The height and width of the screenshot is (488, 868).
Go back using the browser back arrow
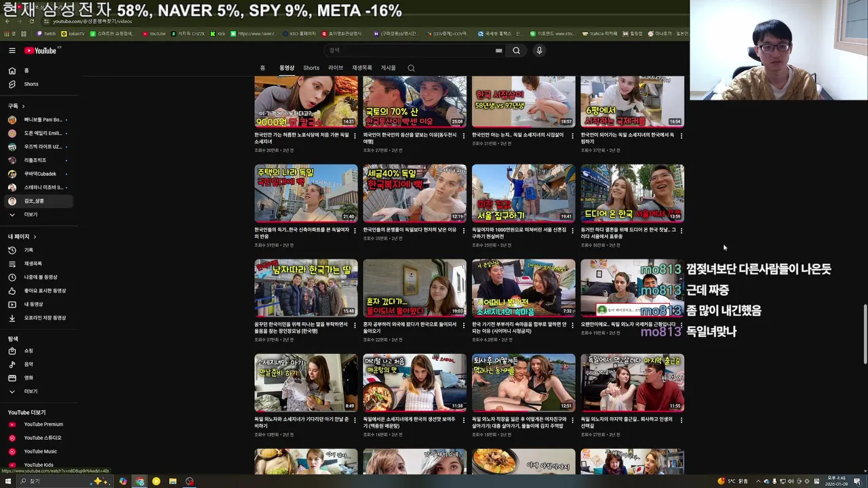coord(7,22)
